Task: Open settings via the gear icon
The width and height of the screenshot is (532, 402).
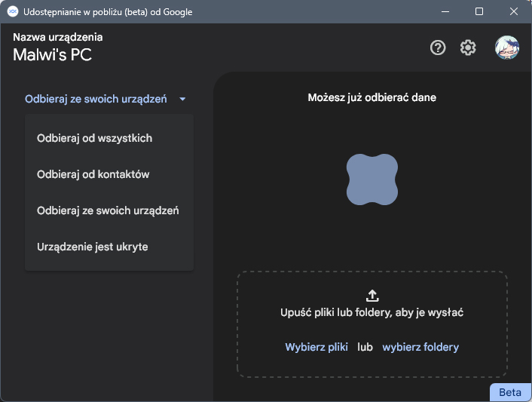Action: coord(468,48)
